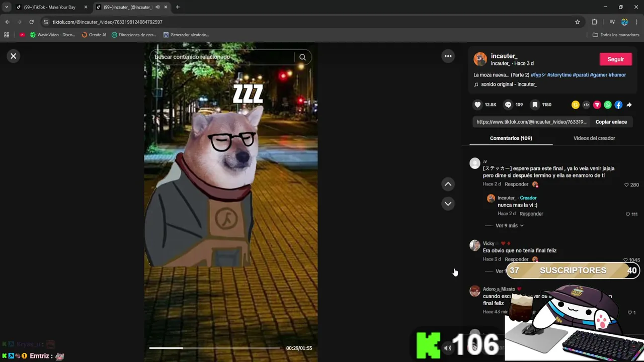Bookmark this page with star icon
The image size is (644, 362).
(x=578, y=22)
